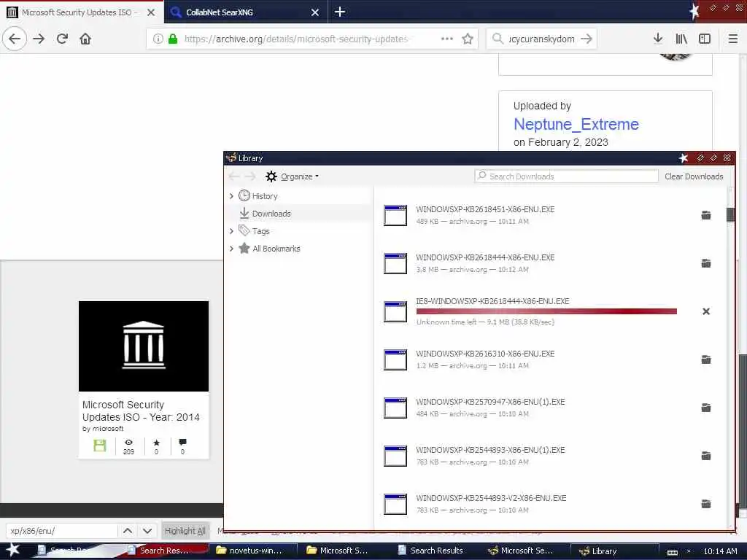Select the WINDOWSXP-KB2616310-X86-ENU.EXE file name
Screen dimensions: 747x560
pos(485,354)
